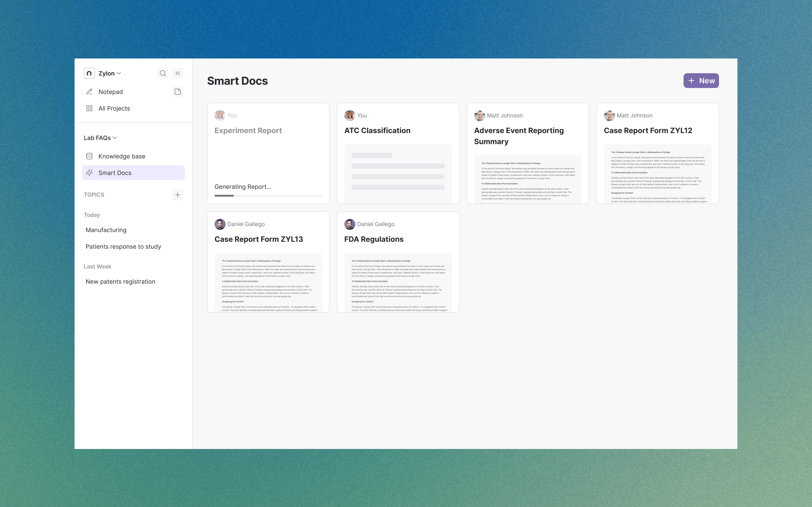This screenshot has height=507, width=812.
Task: Add a new topic with the plus icon
Action: tap(178, 195)
